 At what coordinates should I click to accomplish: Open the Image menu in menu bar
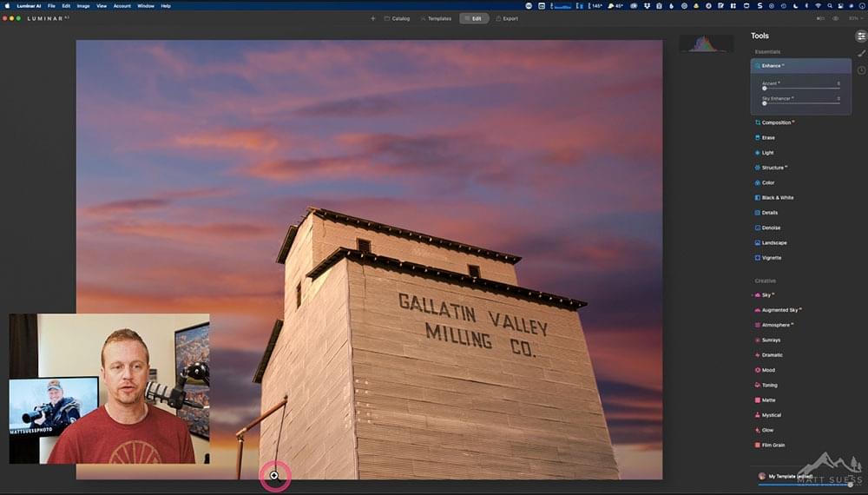tap(83, 5)
